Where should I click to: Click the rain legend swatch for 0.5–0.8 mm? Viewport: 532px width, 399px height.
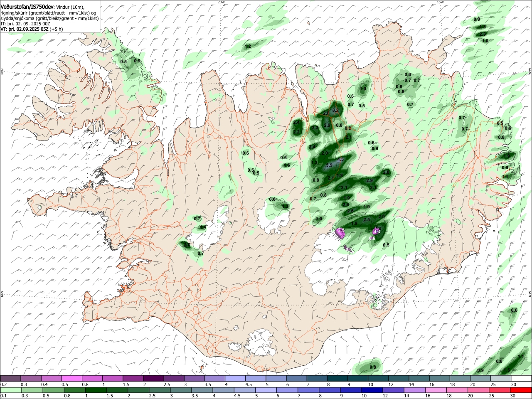(53, 390)
